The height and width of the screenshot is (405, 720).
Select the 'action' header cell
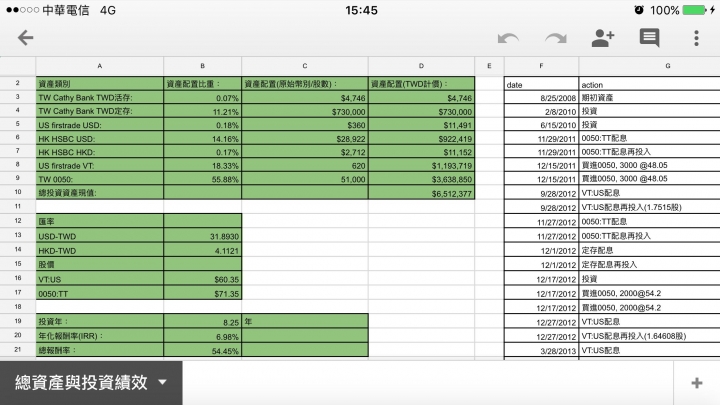[x=649, y=84]
